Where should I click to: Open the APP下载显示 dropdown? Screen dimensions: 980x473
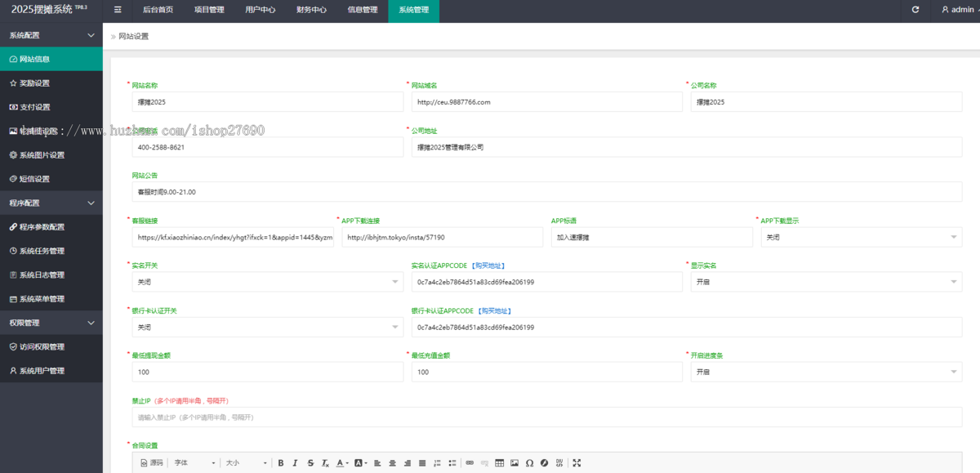click(x=862, y=237)
